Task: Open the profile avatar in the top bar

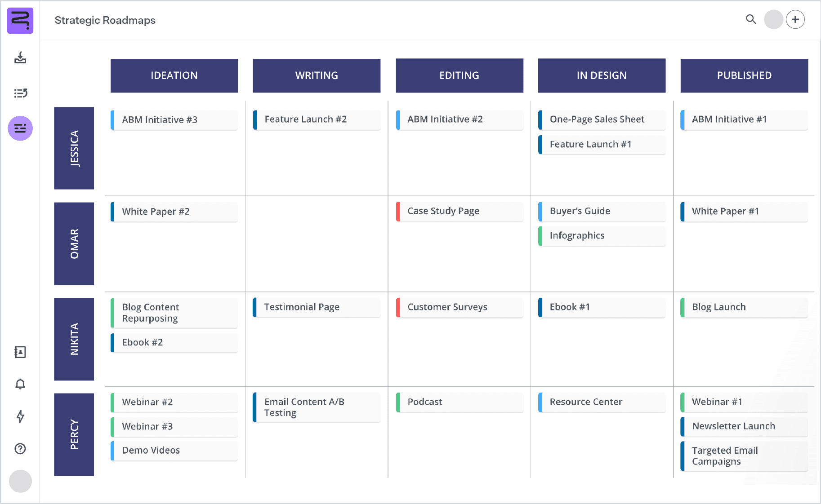Action: (x=773, y=20)
